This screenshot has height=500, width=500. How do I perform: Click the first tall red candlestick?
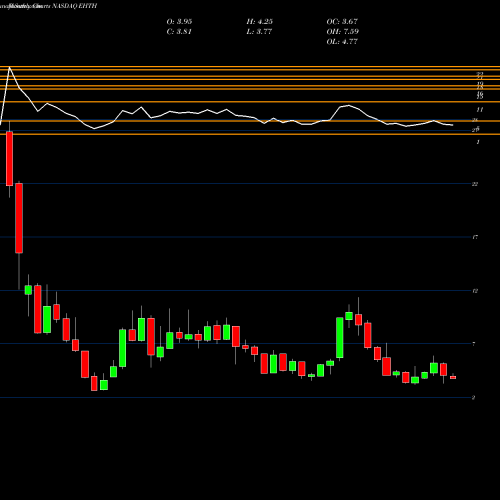(9, 159)
